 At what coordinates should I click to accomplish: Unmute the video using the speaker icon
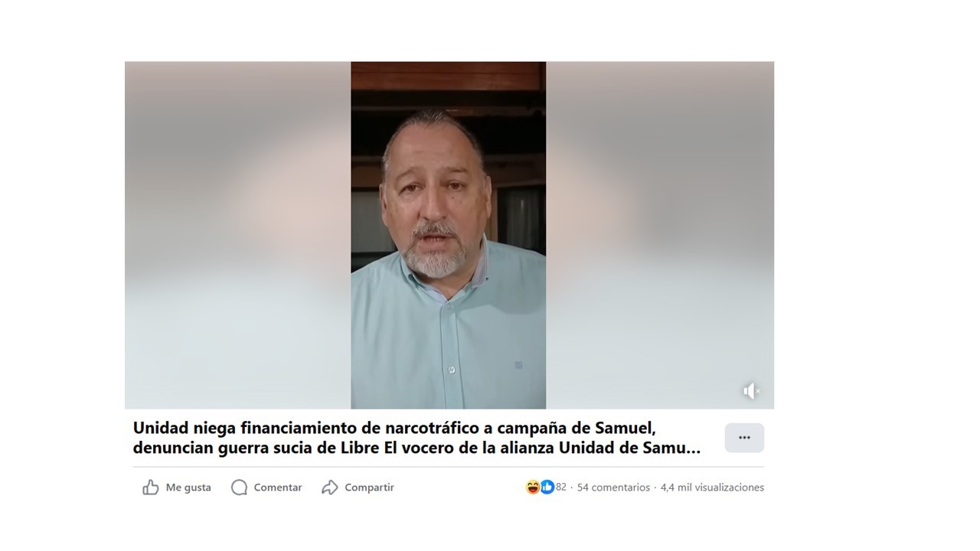[751, 391]
